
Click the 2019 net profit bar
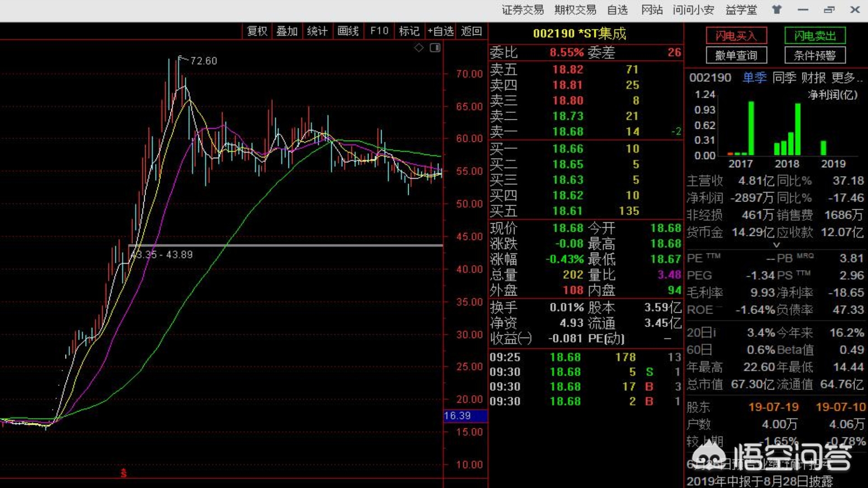tap(823, 148)
